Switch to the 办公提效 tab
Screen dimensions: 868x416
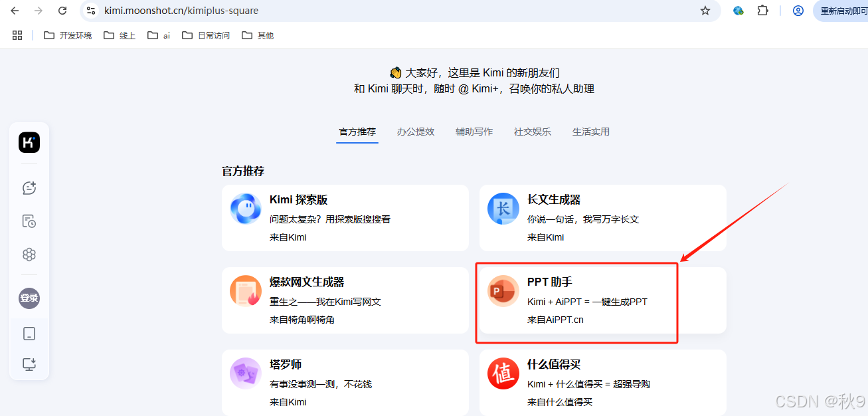(416, 132)
